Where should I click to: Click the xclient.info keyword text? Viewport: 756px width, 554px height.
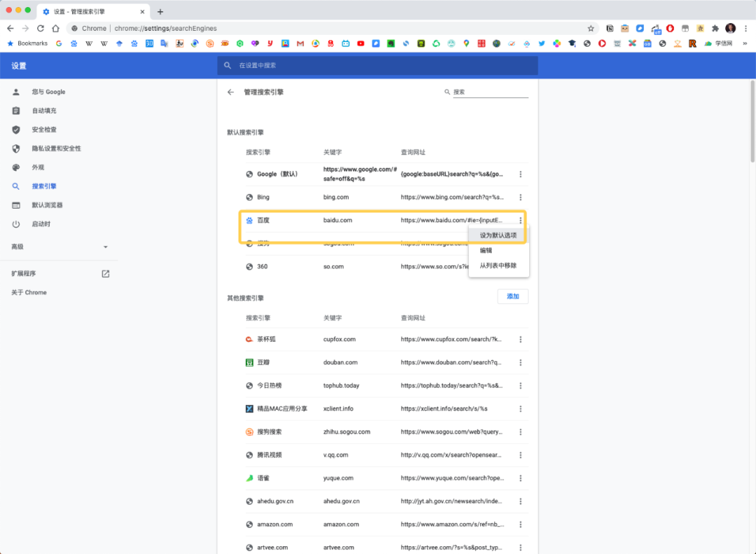[x=338, y=409]
